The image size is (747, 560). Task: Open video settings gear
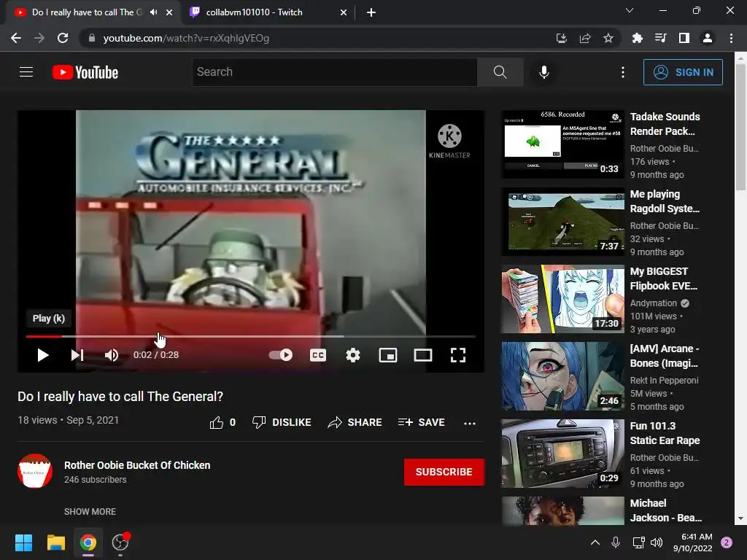click(x=352, y=355)
